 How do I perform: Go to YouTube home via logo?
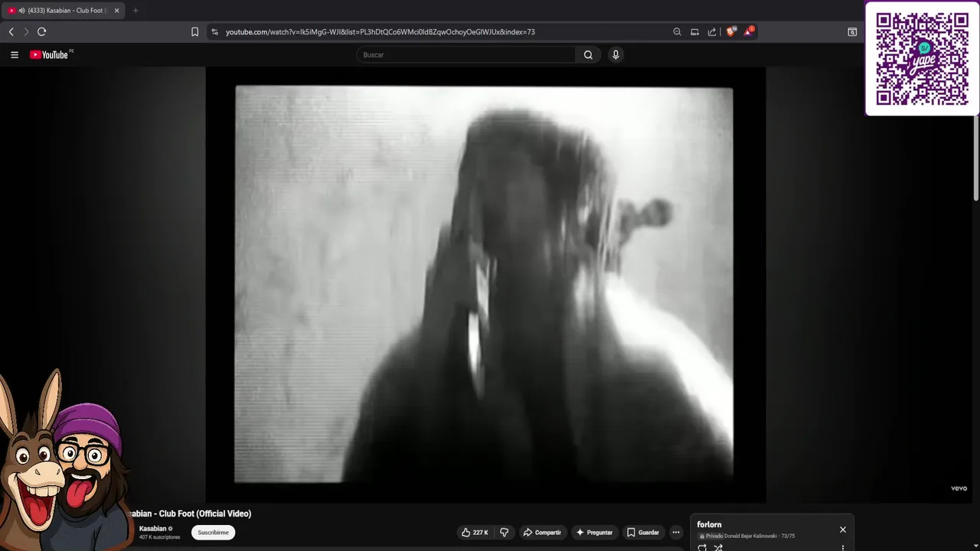(x=50, y=54)
